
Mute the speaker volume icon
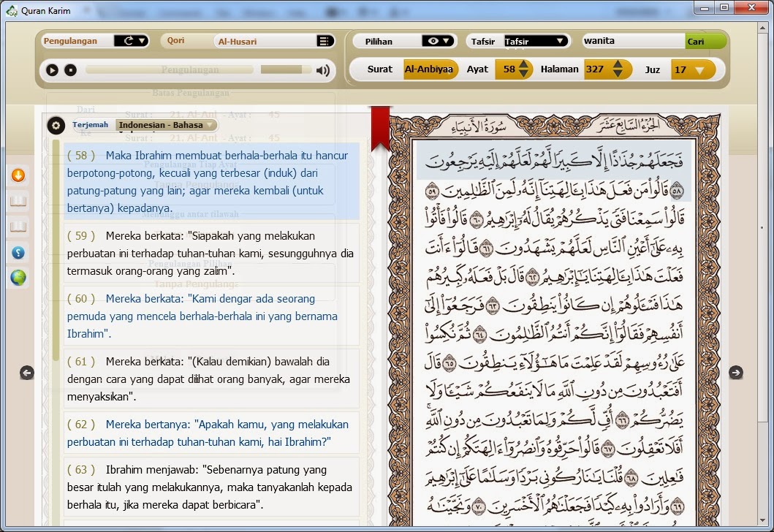(x=323, y=71)
